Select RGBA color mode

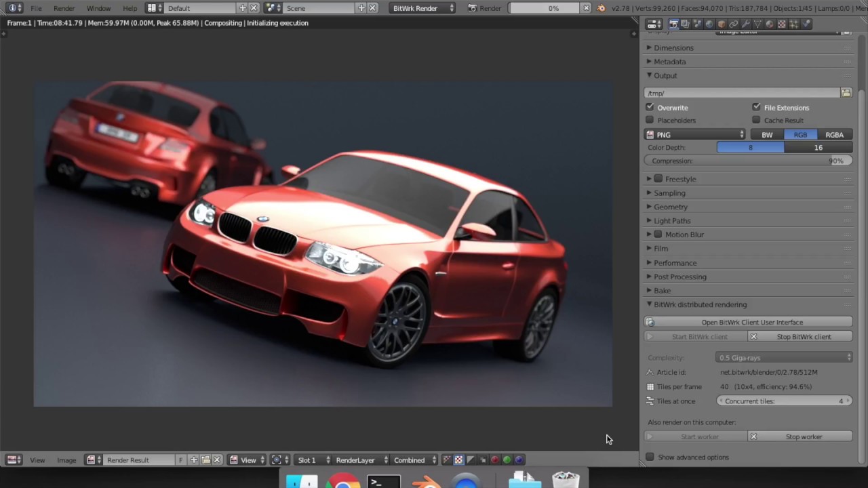click(835, 134)
